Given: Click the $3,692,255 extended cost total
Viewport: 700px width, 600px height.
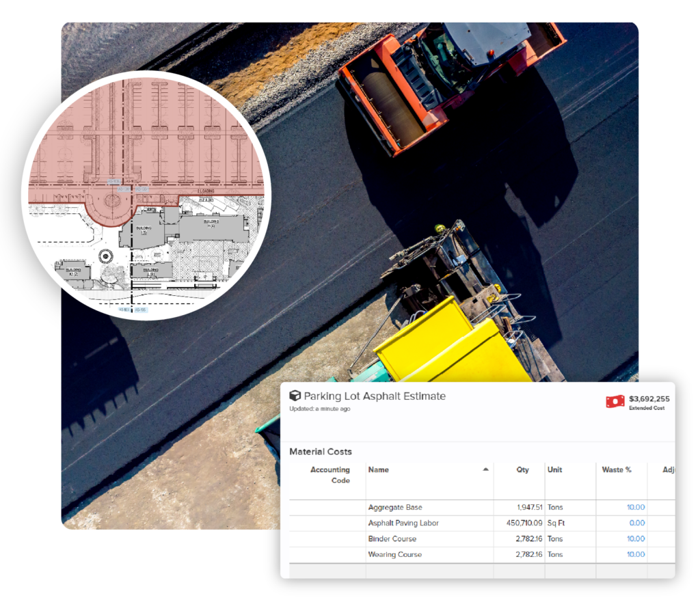Looking at the screenshot, I should (x=649, y=399).
